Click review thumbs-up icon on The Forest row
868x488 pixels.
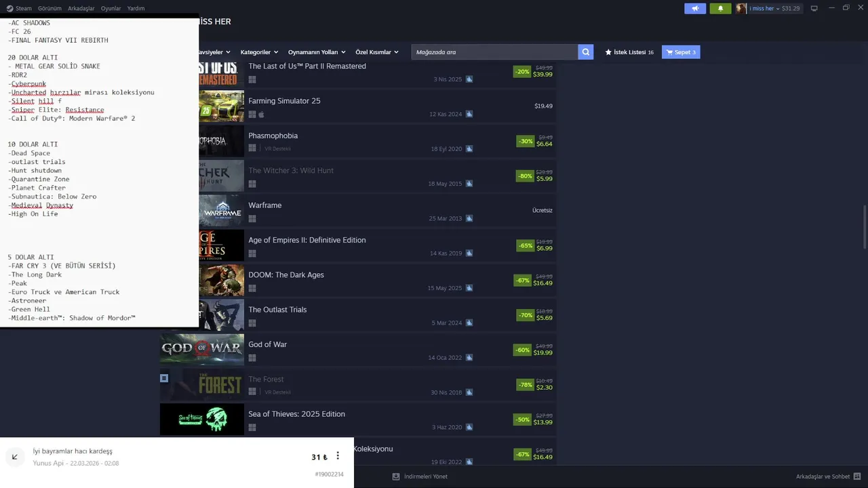click(469, 392)
